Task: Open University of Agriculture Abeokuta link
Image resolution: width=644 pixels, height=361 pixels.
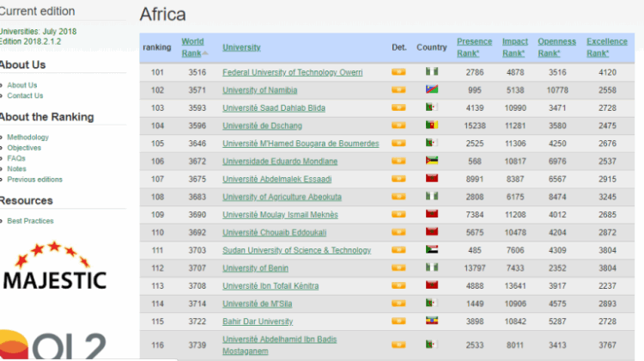Action: tap(282, 197)
